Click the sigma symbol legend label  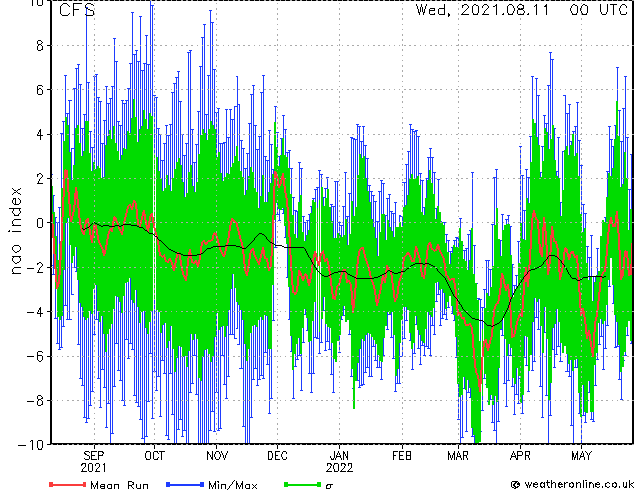(x=329, y=486)
